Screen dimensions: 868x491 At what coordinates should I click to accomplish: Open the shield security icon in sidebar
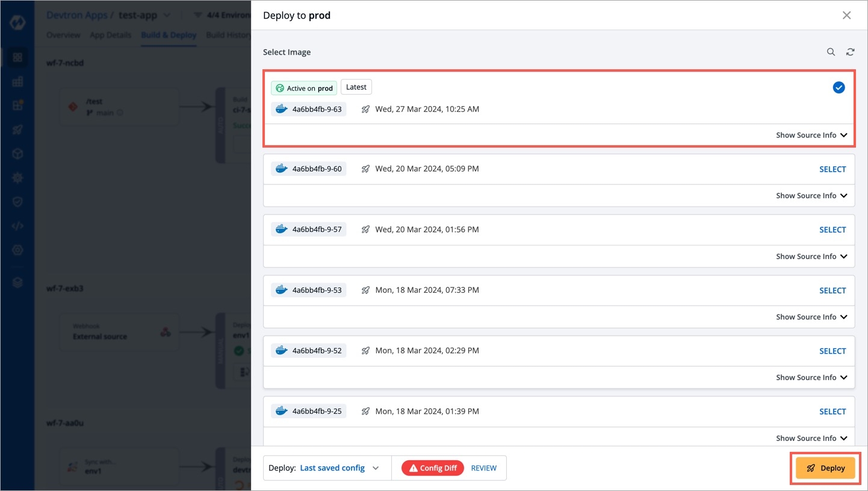17,202
